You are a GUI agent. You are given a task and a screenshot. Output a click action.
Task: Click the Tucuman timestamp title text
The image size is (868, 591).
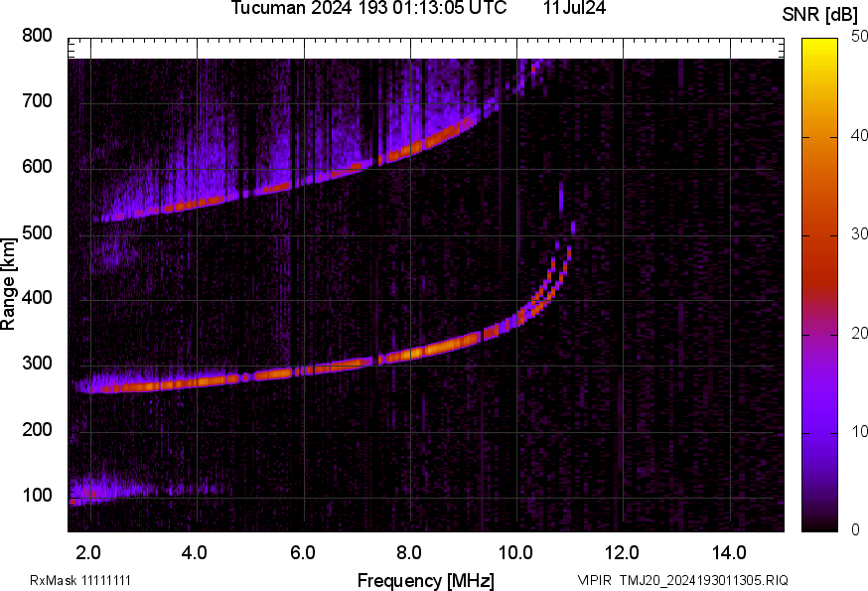click(x=368, y=9)
